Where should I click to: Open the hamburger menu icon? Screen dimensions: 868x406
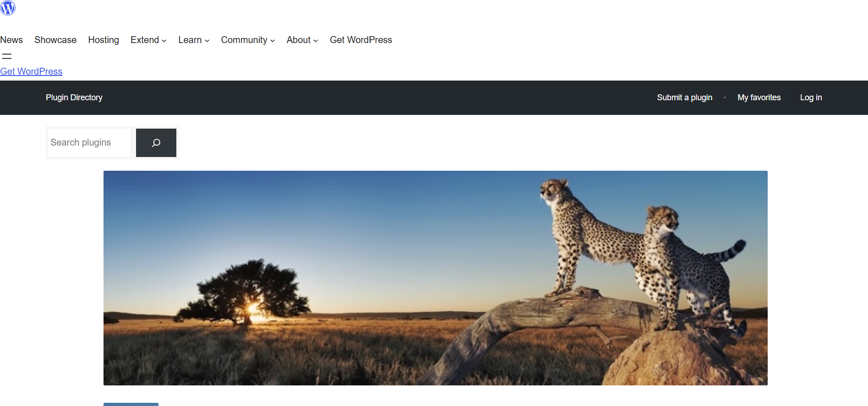pyautogui.click(x=7, y=56)
